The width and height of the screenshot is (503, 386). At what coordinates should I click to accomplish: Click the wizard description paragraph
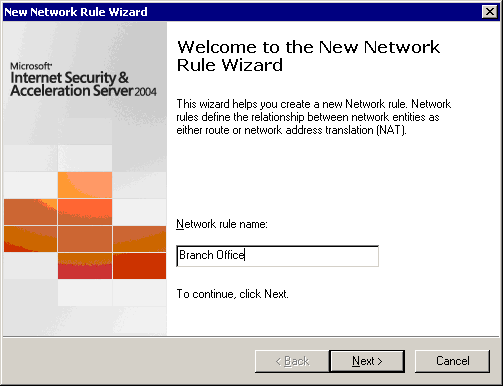coord(313,117)
